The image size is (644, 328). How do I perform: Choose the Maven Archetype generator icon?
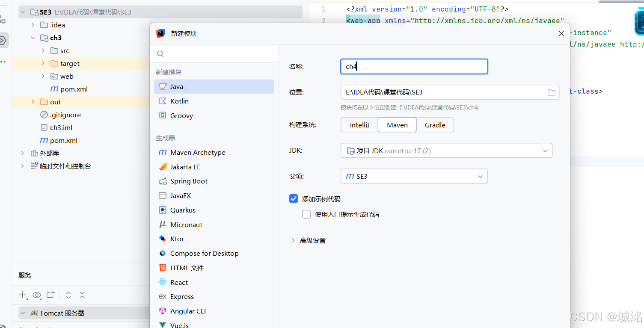163,152
